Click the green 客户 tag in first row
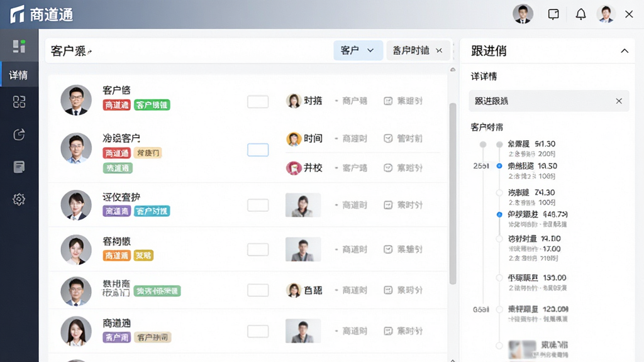The image size is (644, 362). pyautogui.click(x=152, y=105)
